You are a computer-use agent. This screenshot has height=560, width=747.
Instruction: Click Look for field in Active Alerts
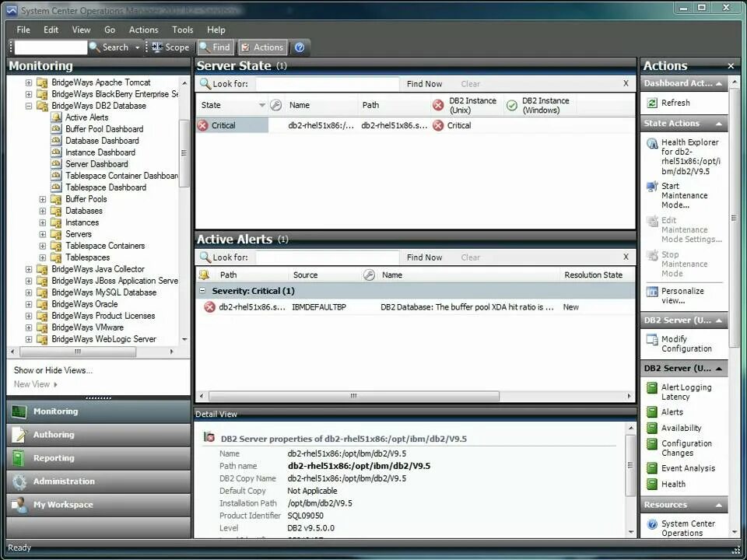click(328, 257)
